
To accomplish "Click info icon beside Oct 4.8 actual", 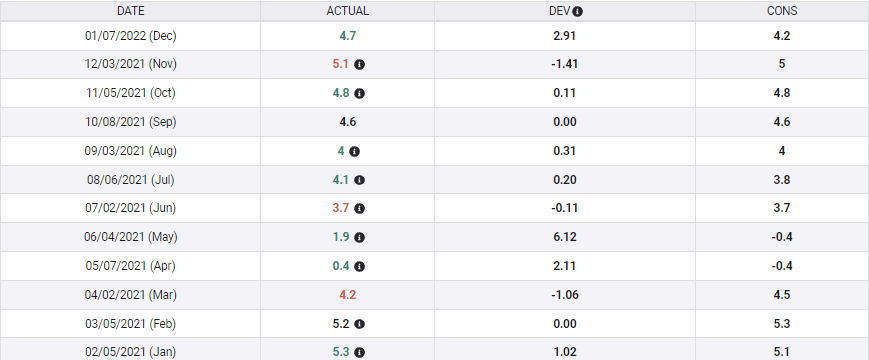I will click(x=359, y=94).
